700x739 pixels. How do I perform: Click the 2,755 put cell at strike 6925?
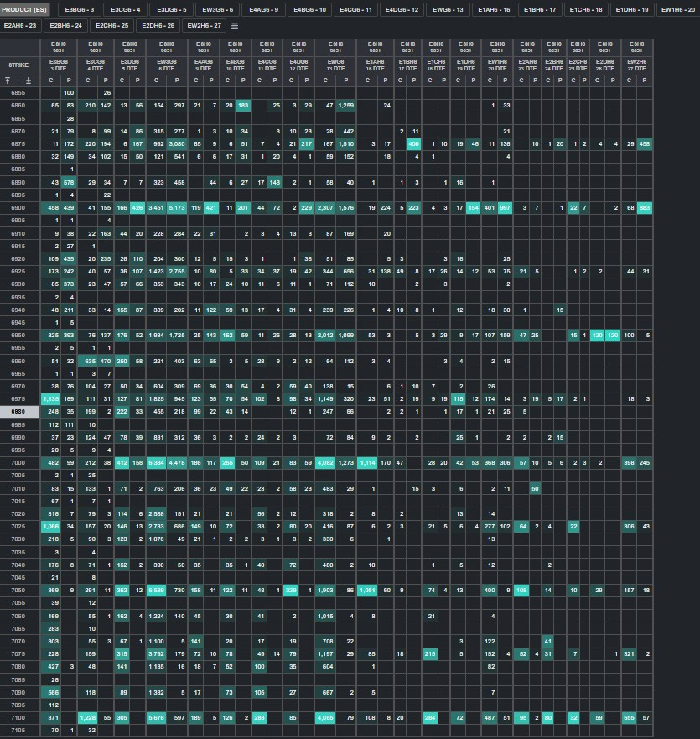(177, 272)
